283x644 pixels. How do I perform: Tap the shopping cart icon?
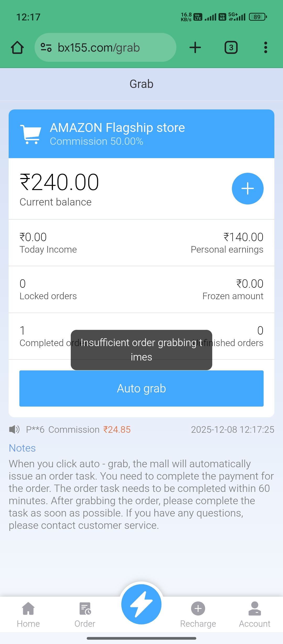point(31,134)
